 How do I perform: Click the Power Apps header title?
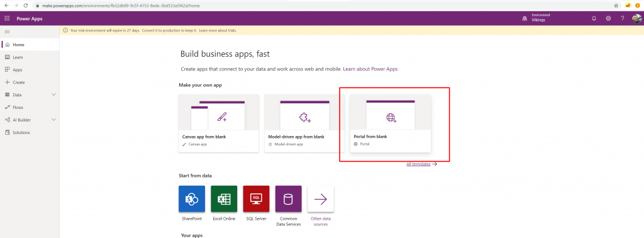coord(29,18)
